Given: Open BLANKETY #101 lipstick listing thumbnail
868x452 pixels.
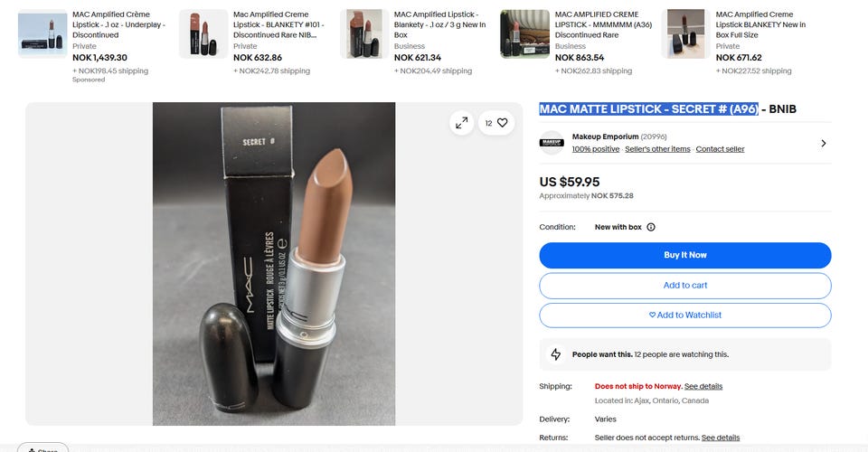Looking at the screenshot, I should (203, 33).
